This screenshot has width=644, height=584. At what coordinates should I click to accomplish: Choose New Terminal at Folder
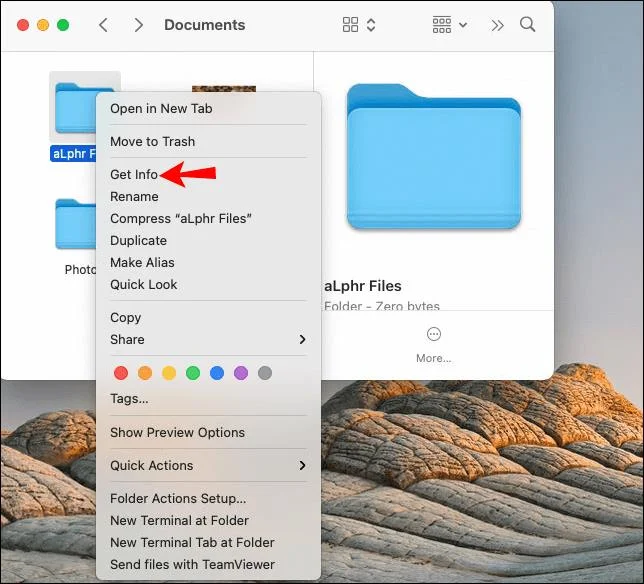pos(179,520)
